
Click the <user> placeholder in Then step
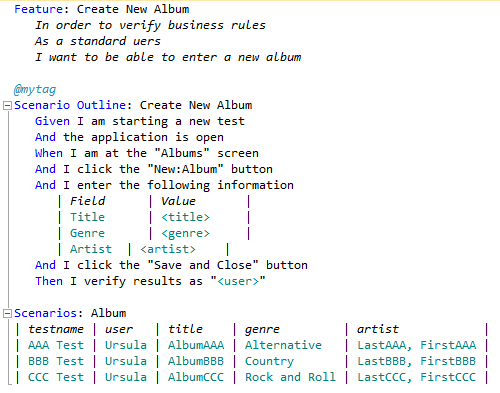(238, 281)
